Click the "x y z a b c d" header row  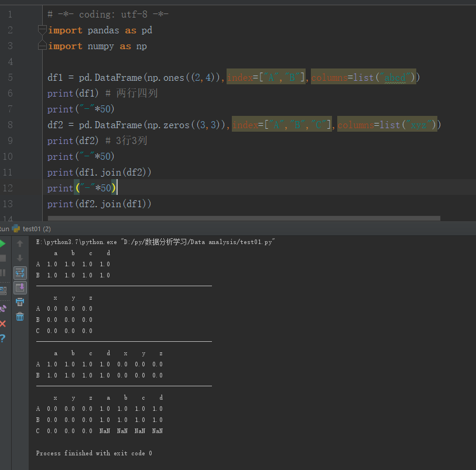coord(108,397)
